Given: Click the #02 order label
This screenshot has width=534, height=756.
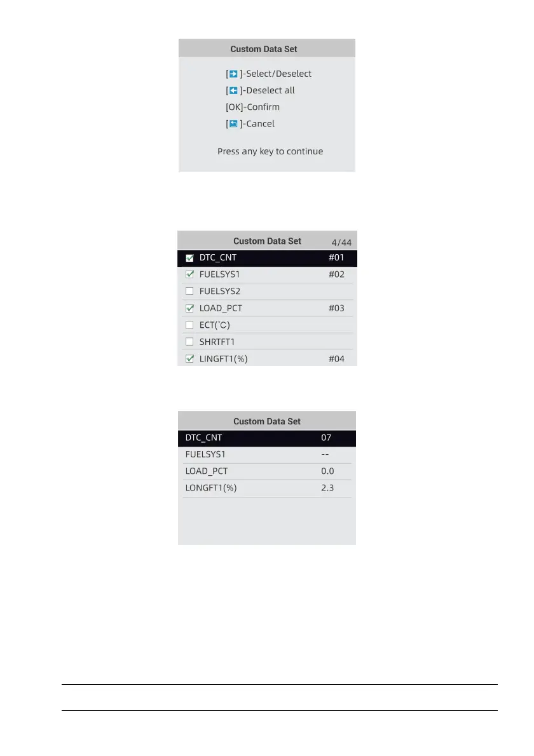Looking at the screenshot, I should 336,275.
